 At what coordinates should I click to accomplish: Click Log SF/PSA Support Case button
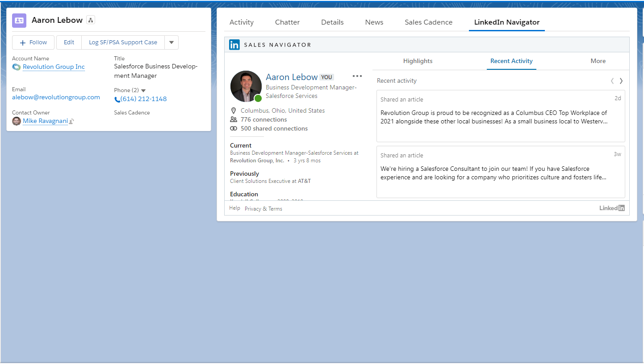(x=123, y=42)
